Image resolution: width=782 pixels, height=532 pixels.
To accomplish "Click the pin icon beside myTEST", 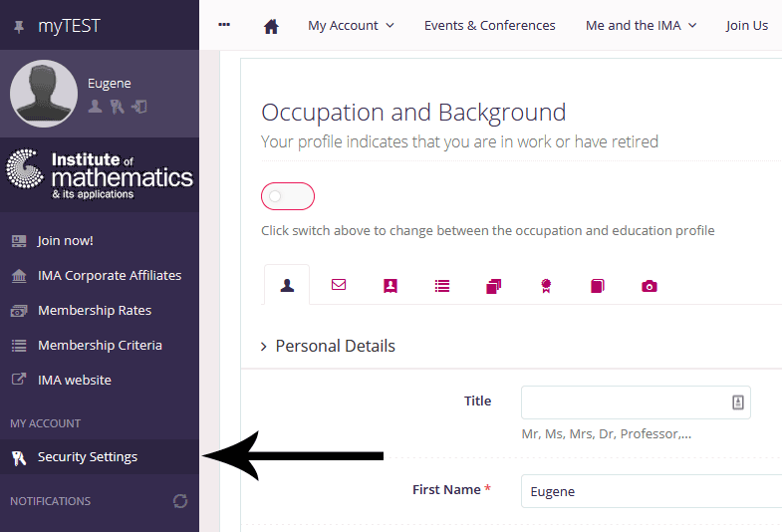I will pyautogui.click(x=19, y=27).
